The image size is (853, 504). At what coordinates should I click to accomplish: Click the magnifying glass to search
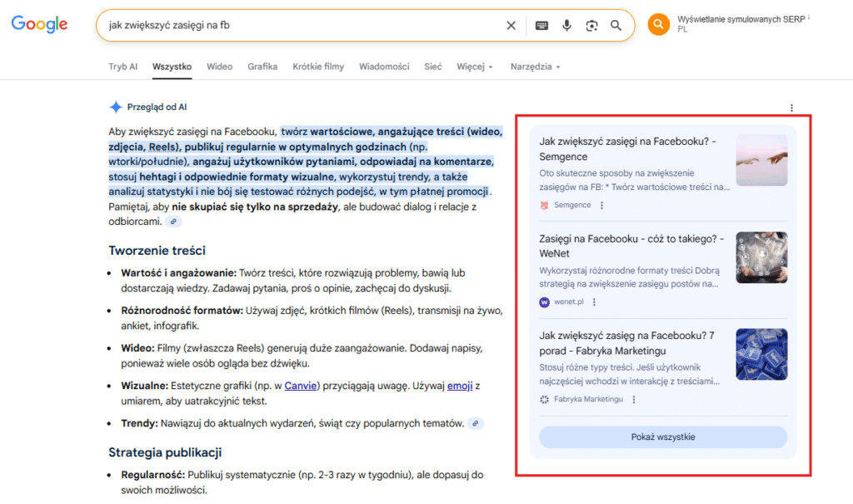616,25
